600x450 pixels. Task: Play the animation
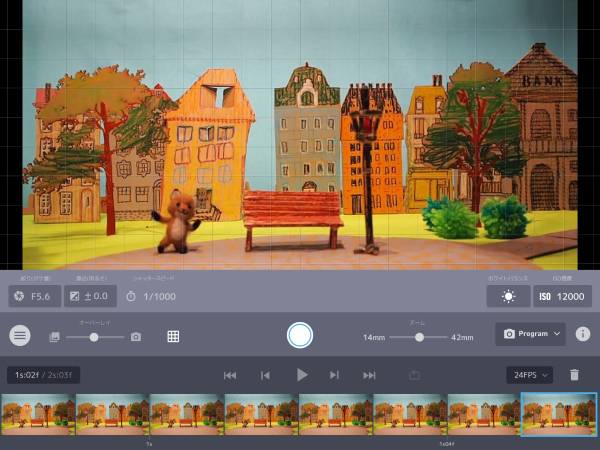point(301,375)
